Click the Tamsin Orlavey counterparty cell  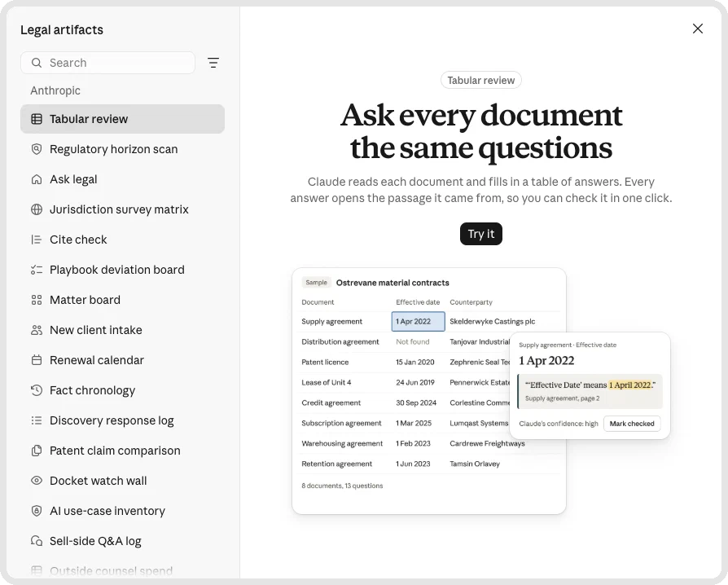pyautogui.click(x=475, y=464)
